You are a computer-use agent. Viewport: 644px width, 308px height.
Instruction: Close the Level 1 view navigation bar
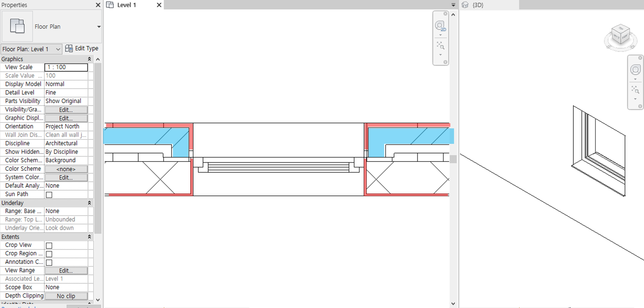[x=445, y=14]
